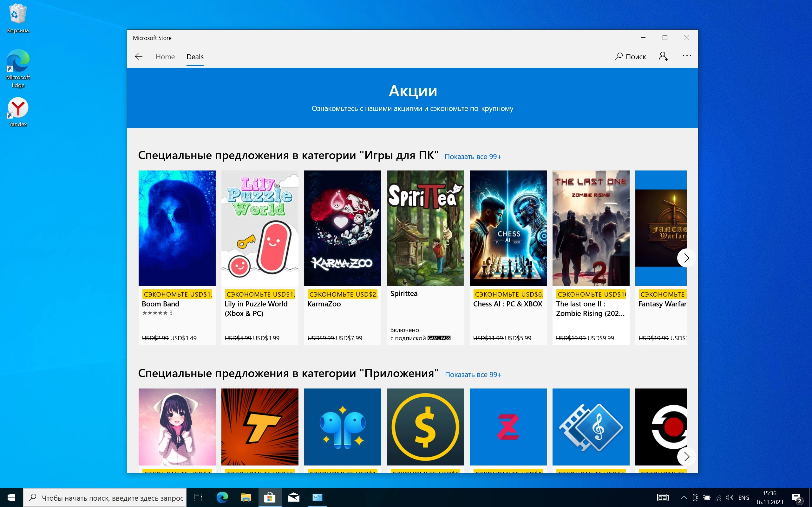Click the back arrow in Store

(139, 56)
